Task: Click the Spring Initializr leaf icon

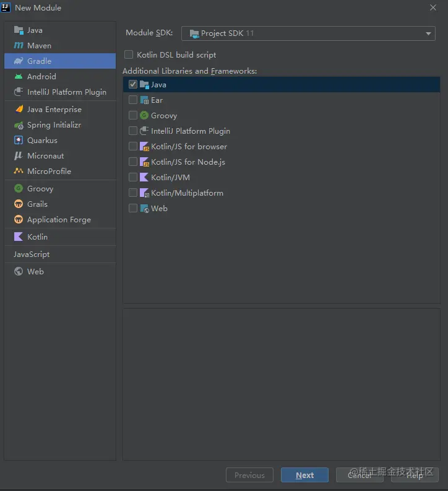Action: coord(19,125)
